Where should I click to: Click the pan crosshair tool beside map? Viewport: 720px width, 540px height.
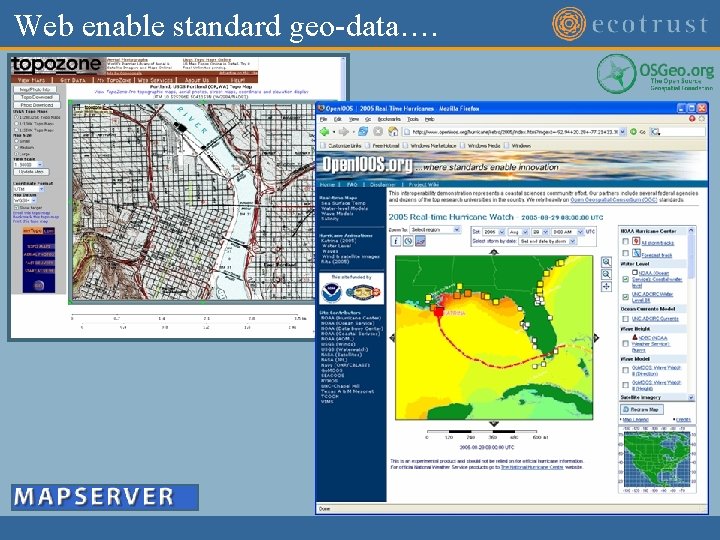pyautogui.click(x=607, y=287)
